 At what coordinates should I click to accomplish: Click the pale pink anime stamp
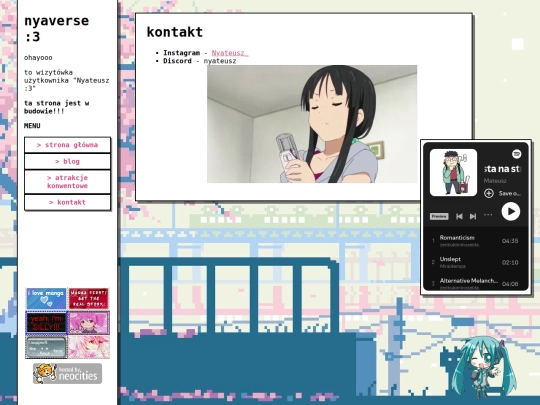click(89, 347)
